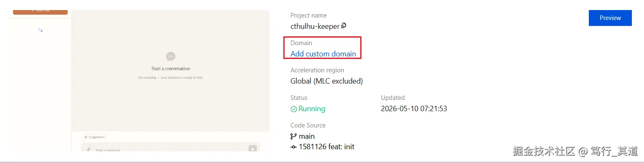Viewport: 644px width, 163px height.
Task: Click the commit icon beside 1581126
Action: click(293, 147)
